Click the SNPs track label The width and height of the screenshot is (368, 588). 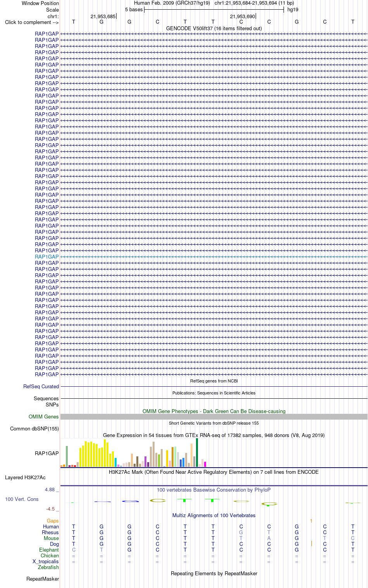click(x=52, y=405)
